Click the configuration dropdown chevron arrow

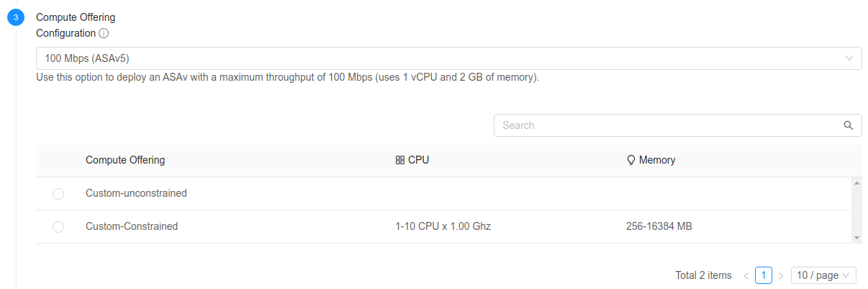849,58
